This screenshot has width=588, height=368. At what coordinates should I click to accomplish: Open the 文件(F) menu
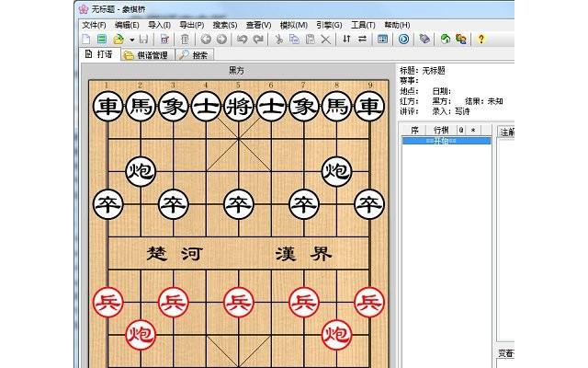[94, 25]
